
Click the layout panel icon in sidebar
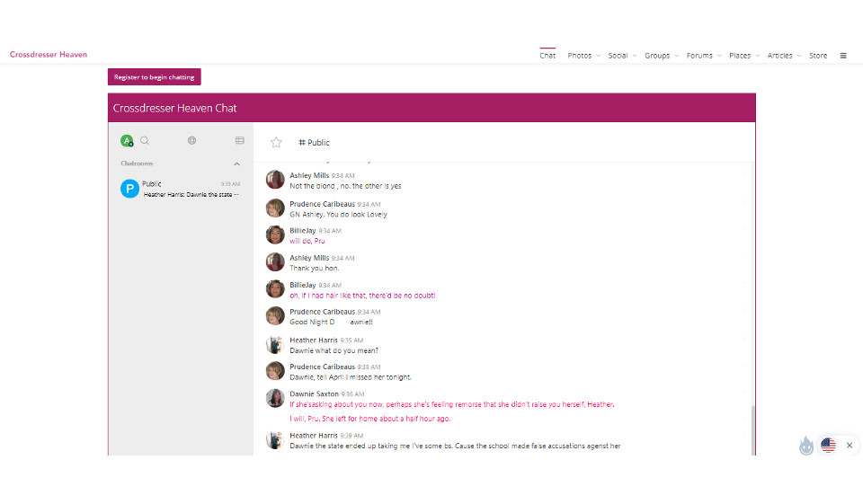tap(240, 140)
